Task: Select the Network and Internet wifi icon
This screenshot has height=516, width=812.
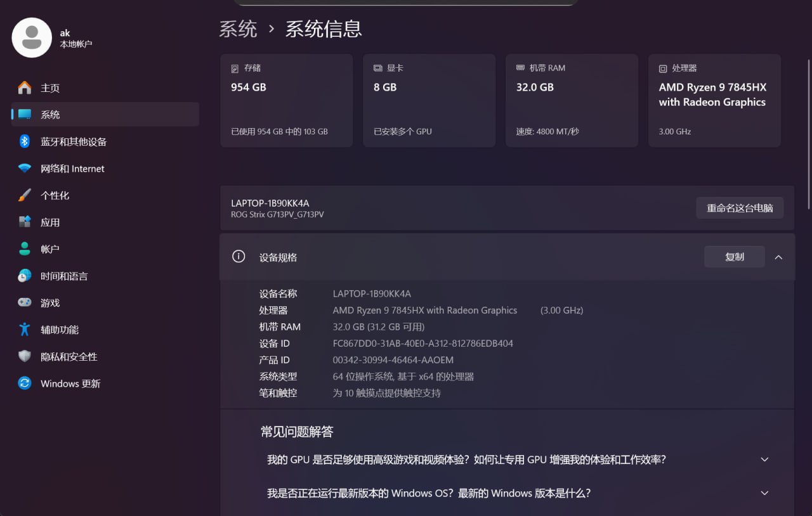Action: pyautogui.click(x=25, y=169)
